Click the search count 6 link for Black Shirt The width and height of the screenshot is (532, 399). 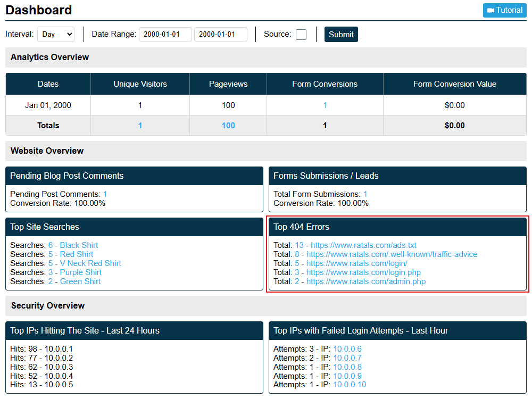[51, 245]
